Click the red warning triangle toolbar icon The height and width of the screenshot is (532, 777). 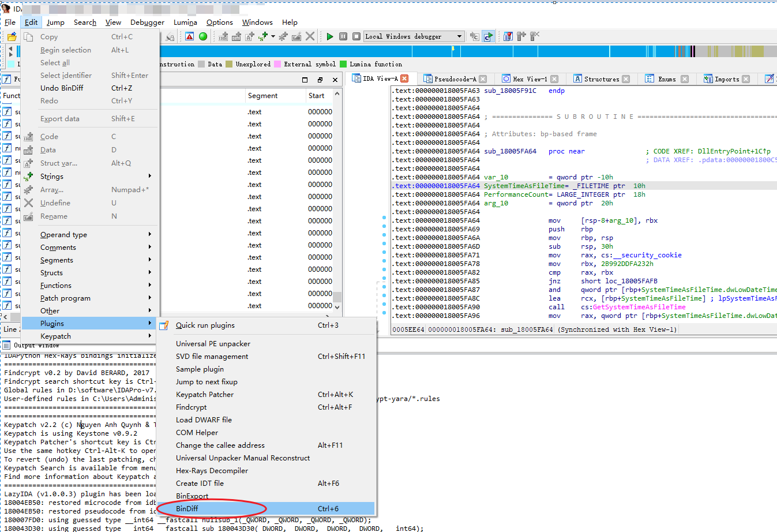click(x=190, y=36)
